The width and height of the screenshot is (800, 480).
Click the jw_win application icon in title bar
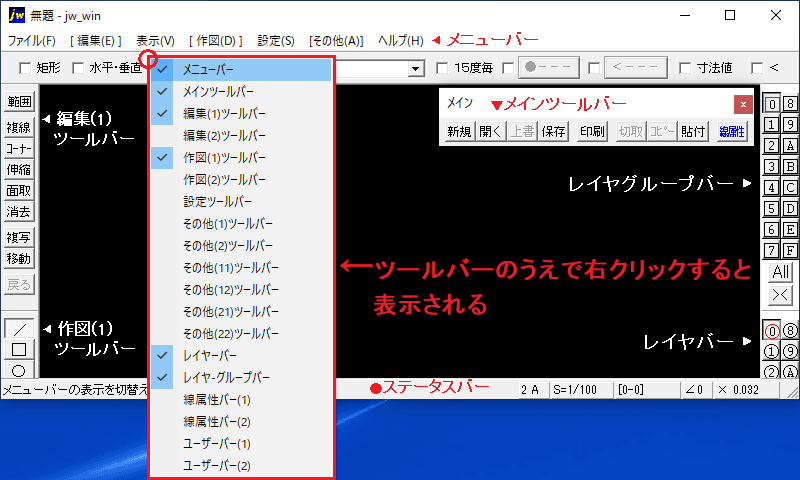click(x=16, y=15)
